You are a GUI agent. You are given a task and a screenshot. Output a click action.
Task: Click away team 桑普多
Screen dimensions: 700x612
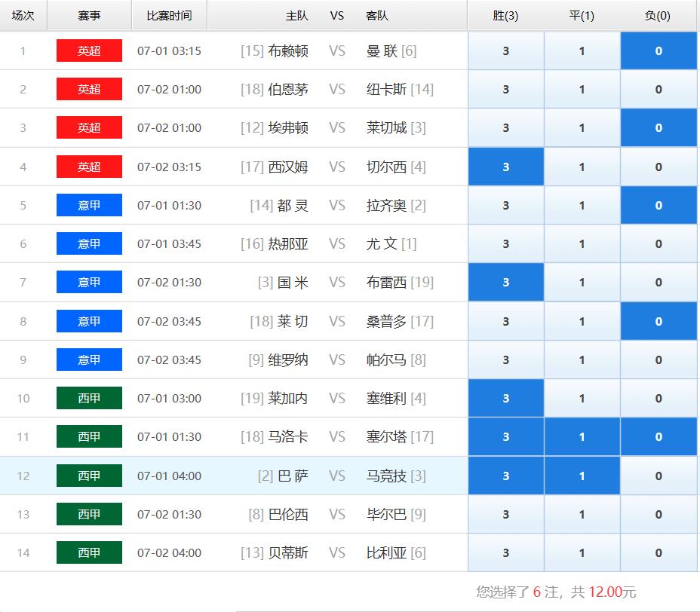click(387, 321)
